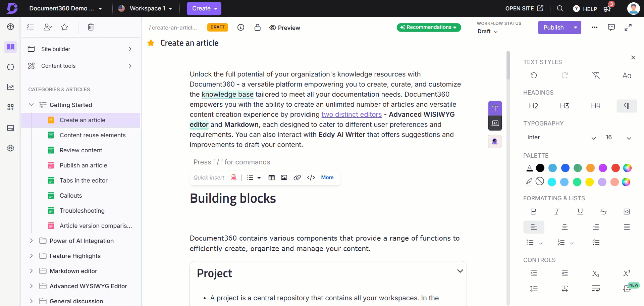Viewport: 644px width, 306px height.
Task: Toggle bold formatting in side panel
Action: [x=534, y=211]
